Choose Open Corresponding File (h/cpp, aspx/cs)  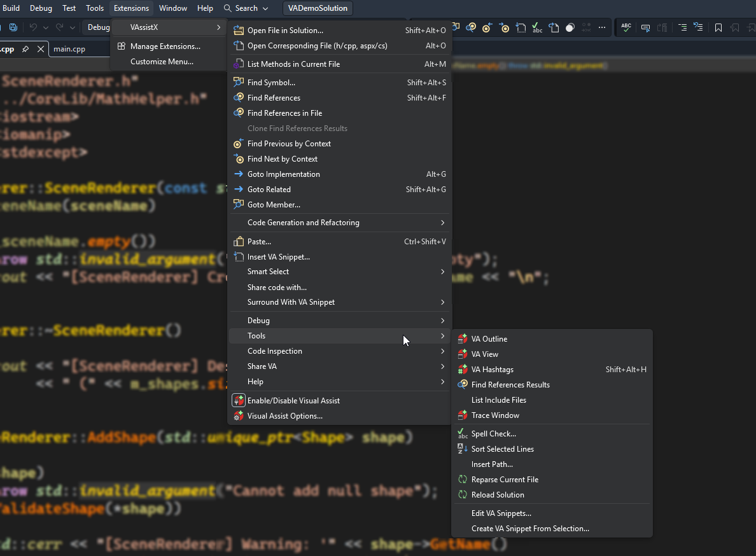[339, 46]
